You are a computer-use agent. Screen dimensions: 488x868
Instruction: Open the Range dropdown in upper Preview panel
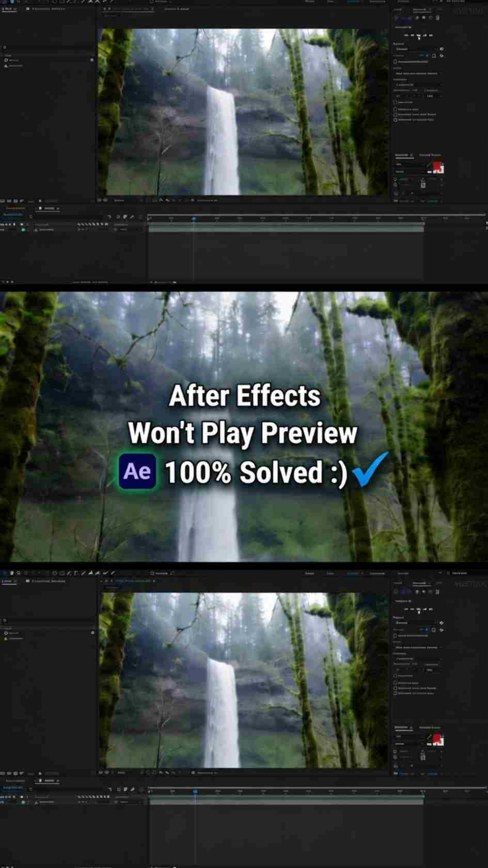(x=418, y=73)
